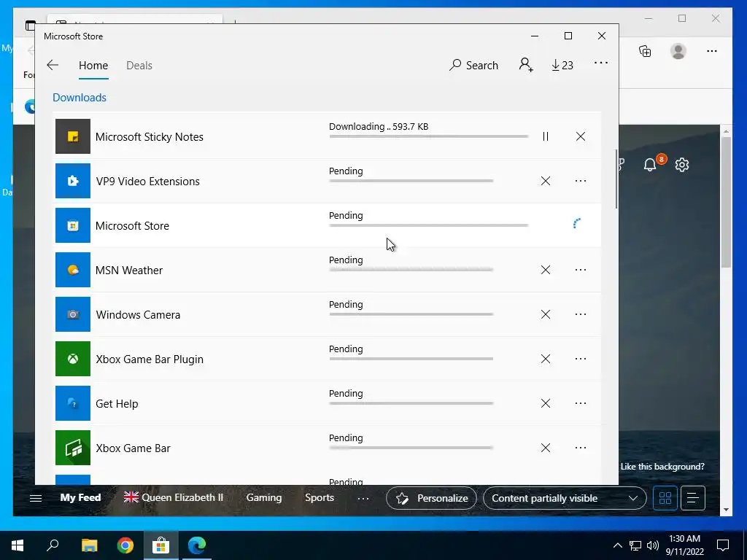Open more options for MSN Weather

coord(580,270)
